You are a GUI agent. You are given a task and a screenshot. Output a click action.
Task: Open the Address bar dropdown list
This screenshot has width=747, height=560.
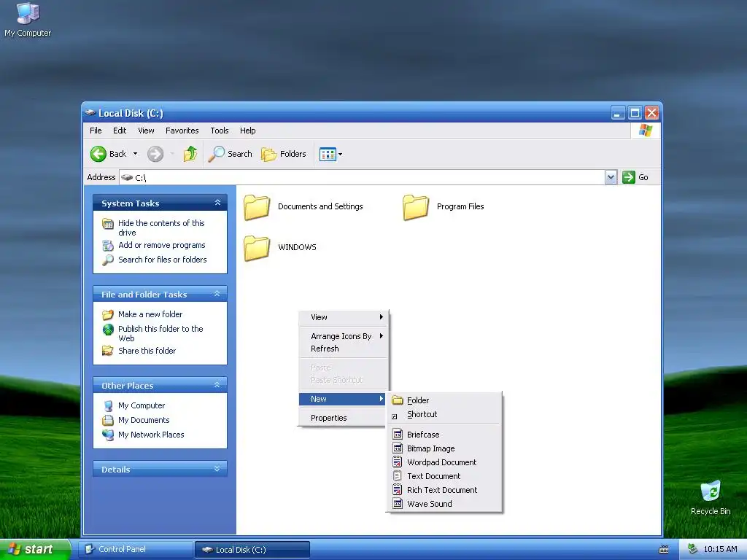pyautogui.click(x=611, y=178)
